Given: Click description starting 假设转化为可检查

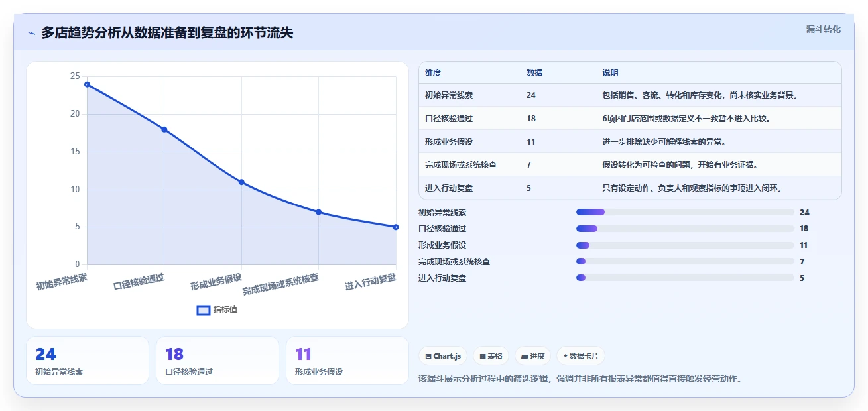Looking at the screenshot, I should click(680, 165).
